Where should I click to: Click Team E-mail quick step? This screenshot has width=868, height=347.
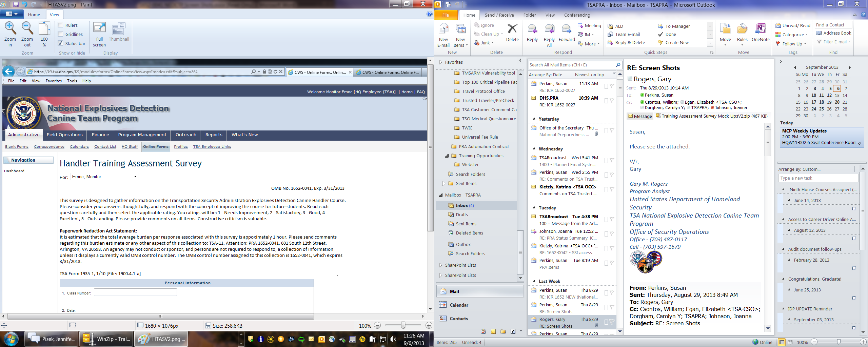624,34
